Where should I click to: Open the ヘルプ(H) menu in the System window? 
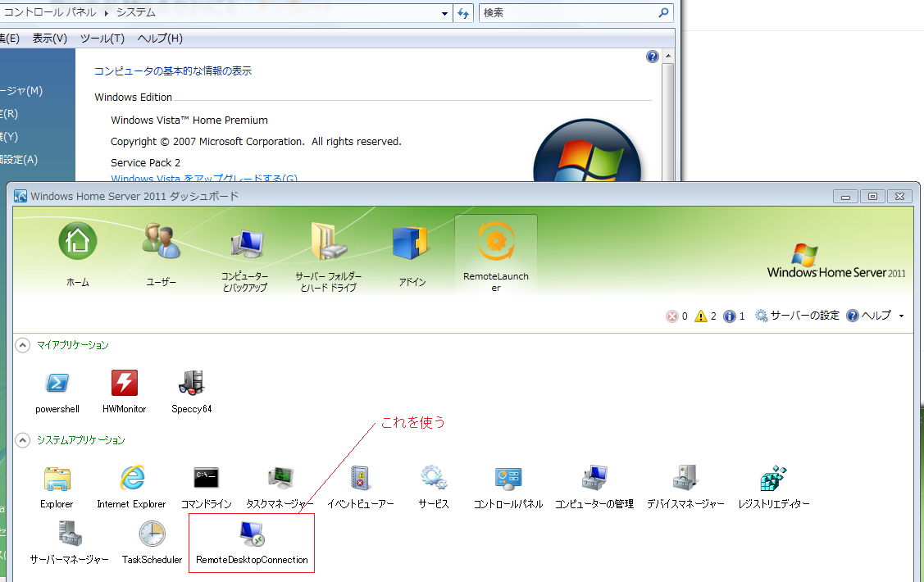click(160, 39)
